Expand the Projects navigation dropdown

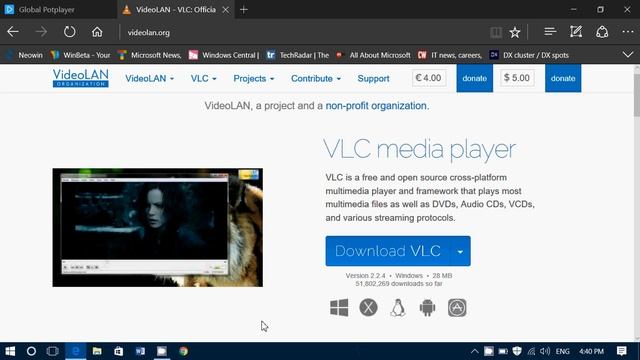point(253,78)
